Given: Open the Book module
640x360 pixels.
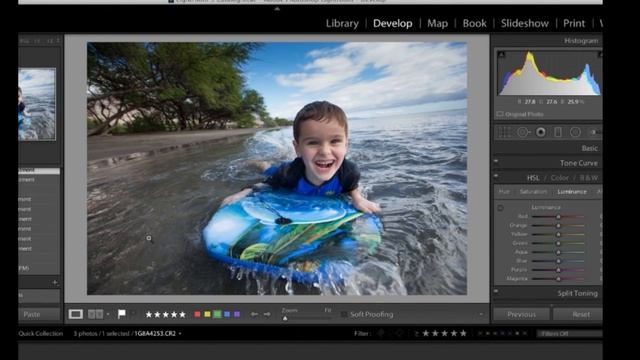Looking at the screenshot, I should pos(474,24).
